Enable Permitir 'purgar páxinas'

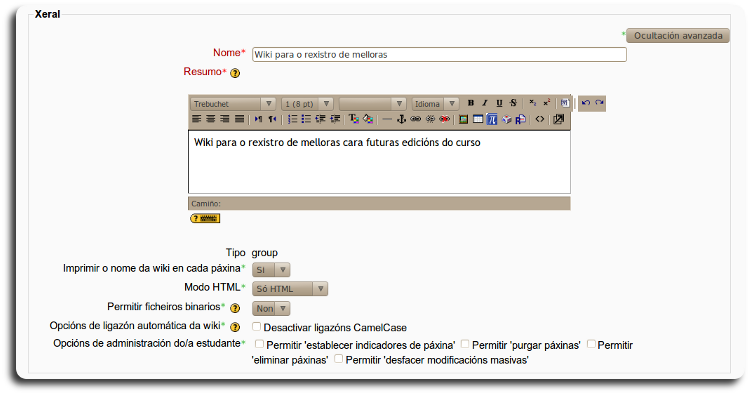point(465,344)
